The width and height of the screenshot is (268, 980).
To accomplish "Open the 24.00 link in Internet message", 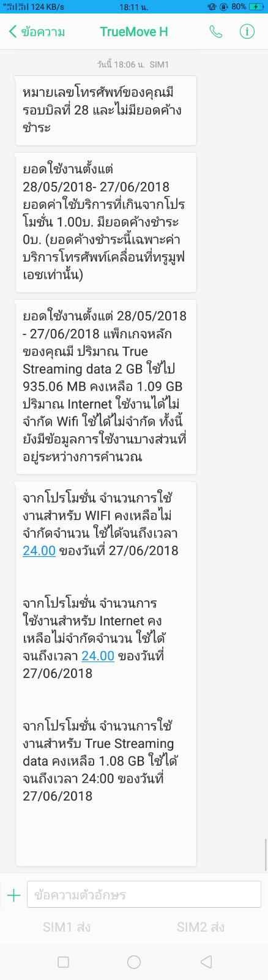I will pyautogui.click(x=98, y=655).
